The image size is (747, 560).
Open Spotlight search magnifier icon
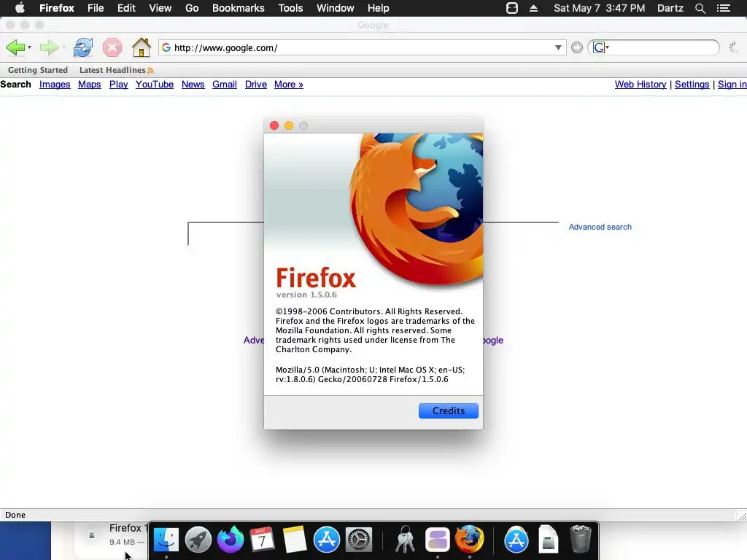pyautogui.click(x=700, y=8)
